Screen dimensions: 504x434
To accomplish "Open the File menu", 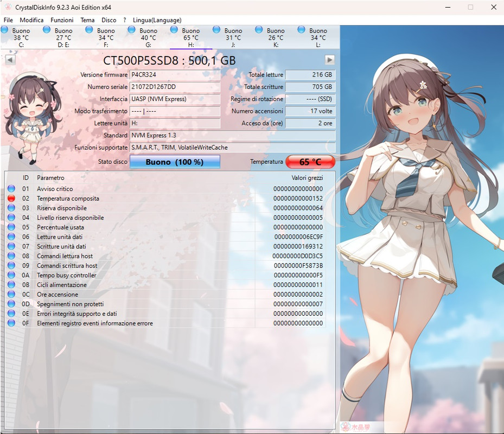I will (x=8, y=20).
